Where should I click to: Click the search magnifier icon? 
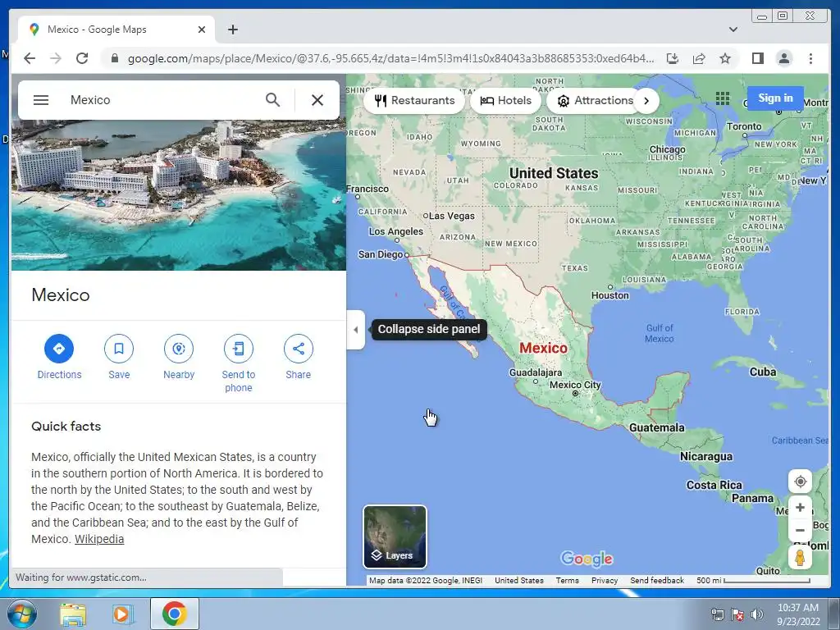pos(272,100)
